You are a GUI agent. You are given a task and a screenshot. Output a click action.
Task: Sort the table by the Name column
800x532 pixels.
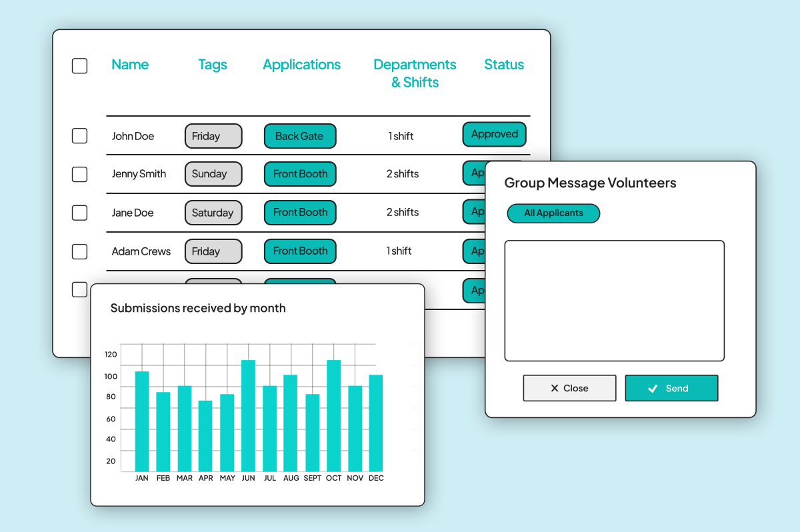130,65
